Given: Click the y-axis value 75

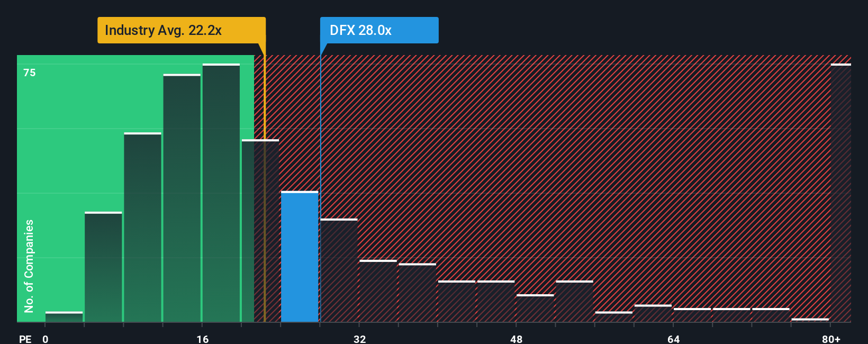Looking at the screenshot, I should (x=30, y=73).
